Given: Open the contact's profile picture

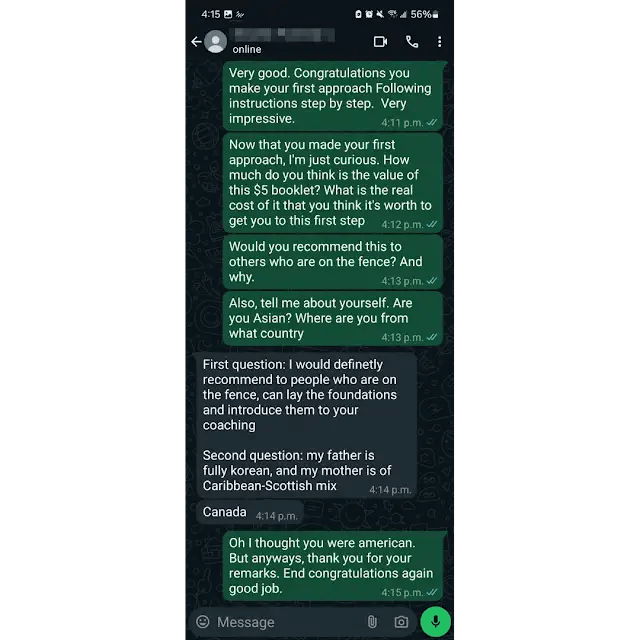Looking at the screenshot, I should 216,42.
